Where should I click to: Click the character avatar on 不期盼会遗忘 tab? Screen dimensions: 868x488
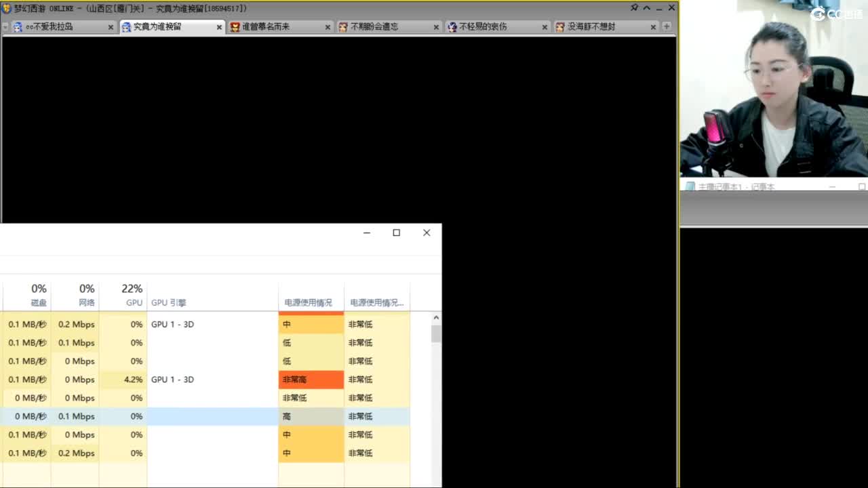point(343,27)
